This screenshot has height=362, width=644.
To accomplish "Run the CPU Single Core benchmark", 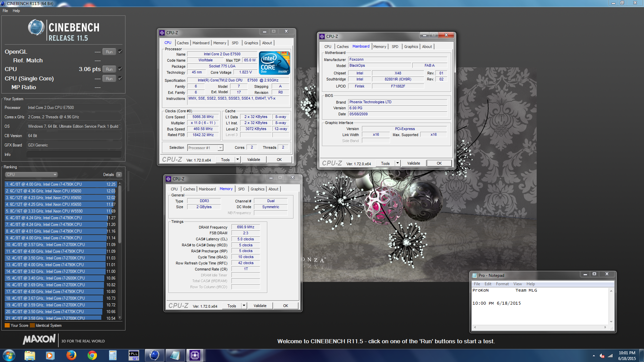I will pos(109,78).
